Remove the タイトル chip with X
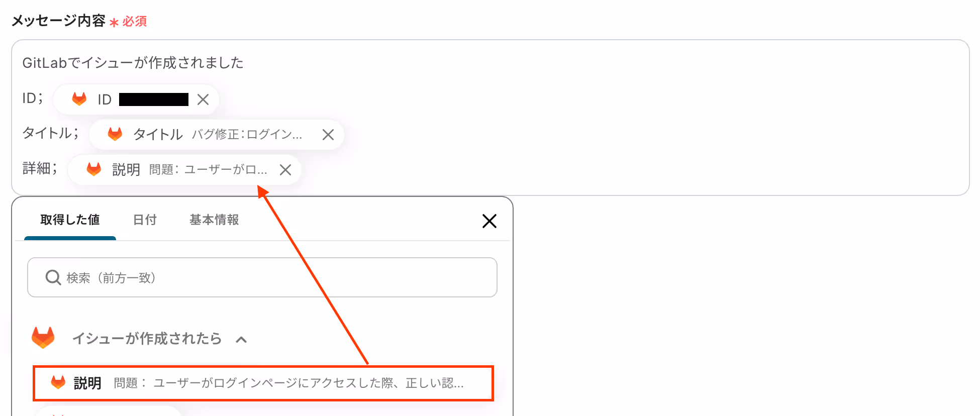The image size is (980, 416). click(328, 135)
